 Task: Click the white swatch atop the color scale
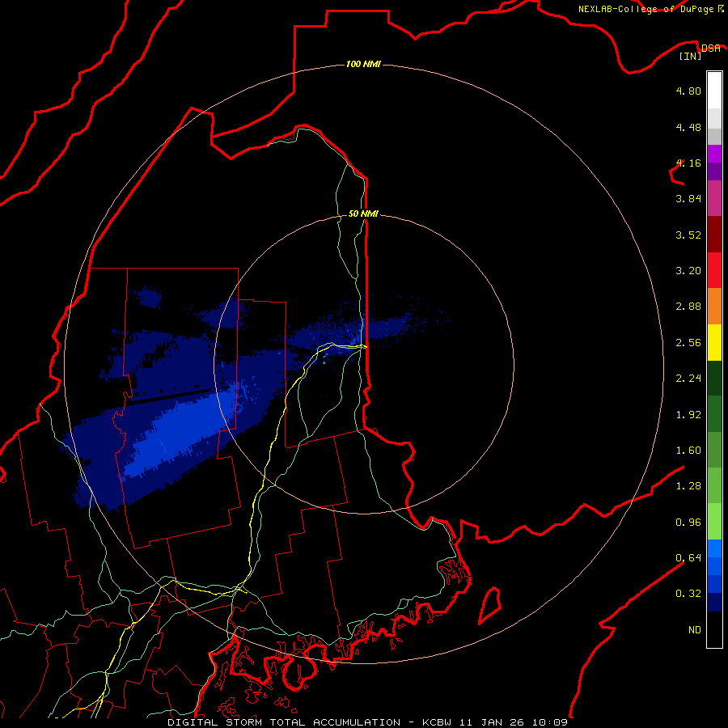(714, 90)
